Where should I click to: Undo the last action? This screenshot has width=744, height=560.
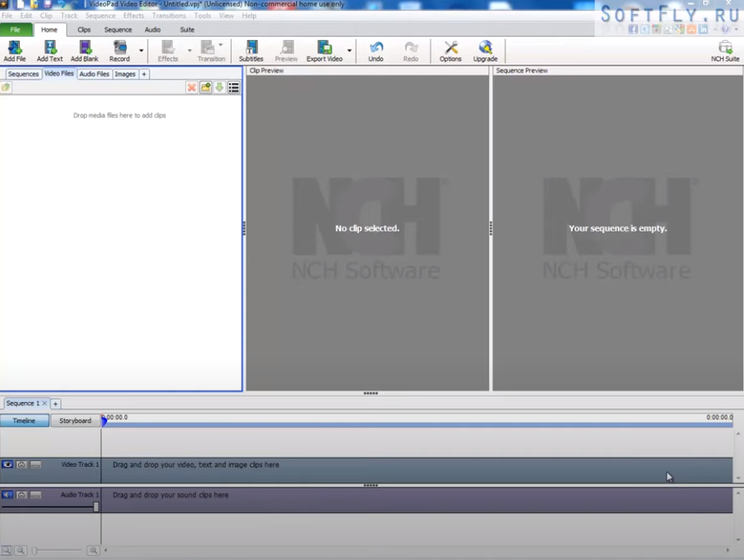pos(376,51)
